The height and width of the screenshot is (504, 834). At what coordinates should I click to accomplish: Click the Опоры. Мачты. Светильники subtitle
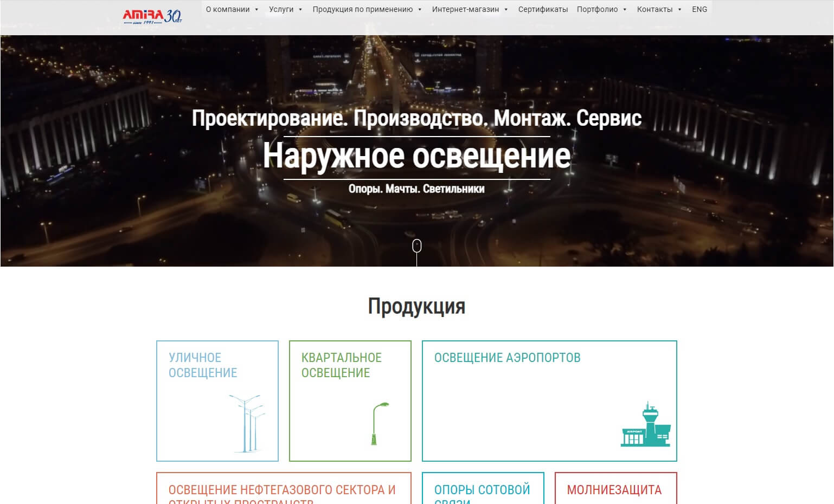[417, 189]
